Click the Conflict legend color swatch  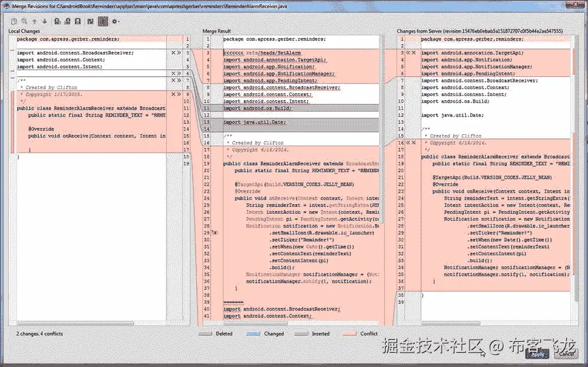(349, 334)
